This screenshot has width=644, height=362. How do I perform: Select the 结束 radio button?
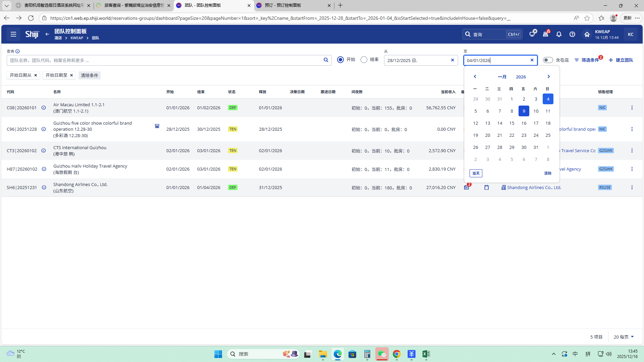pyautogui.click(x=364, y=60)
